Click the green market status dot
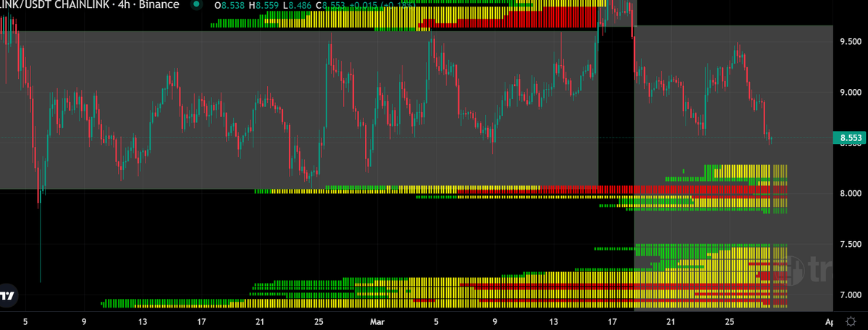868x330 pixels. [196, 5]
